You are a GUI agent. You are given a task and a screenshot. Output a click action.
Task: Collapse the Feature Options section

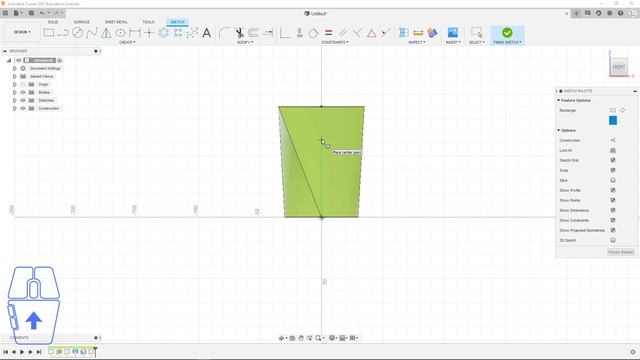558,100
